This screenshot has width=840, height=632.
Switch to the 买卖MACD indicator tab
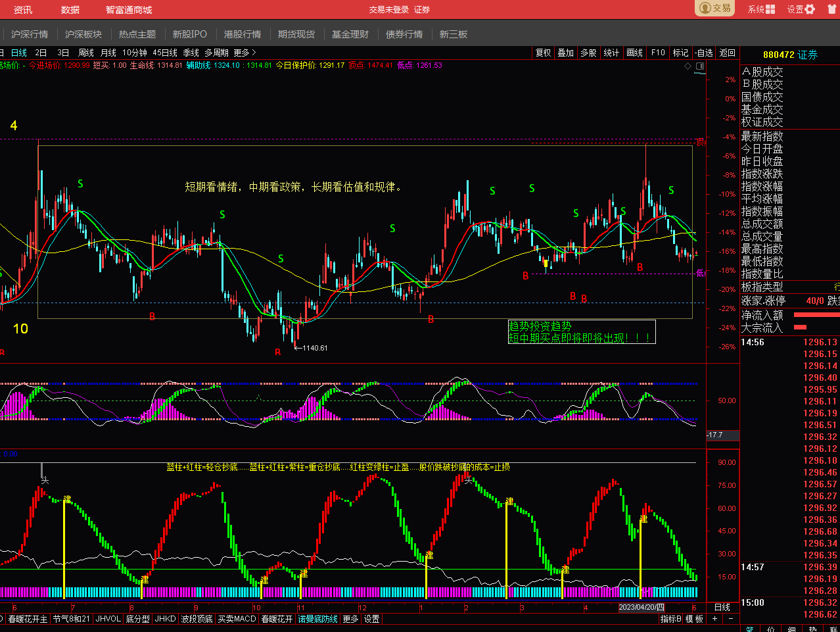[x=237, y=619]
